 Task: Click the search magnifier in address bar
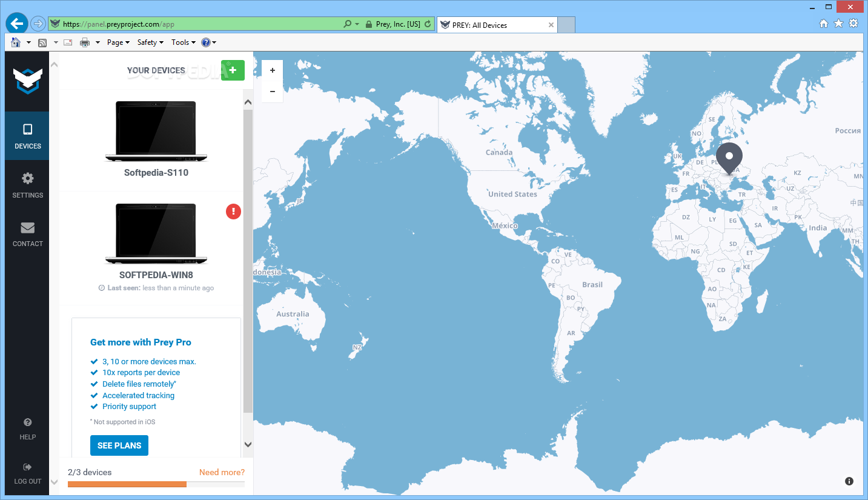tap(347, 24)
